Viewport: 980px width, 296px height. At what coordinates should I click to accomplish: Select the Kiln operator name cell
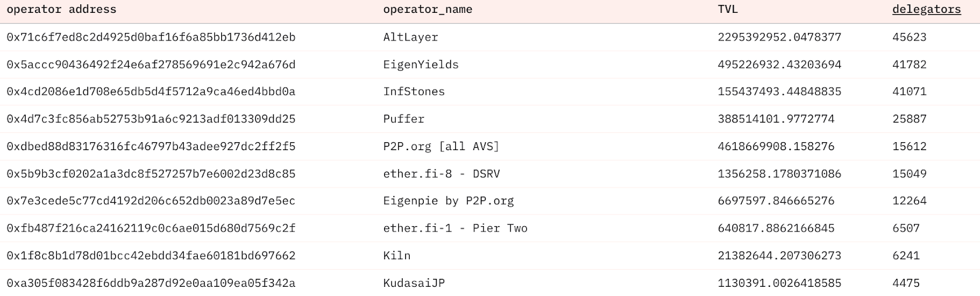(x=397, y=255)
